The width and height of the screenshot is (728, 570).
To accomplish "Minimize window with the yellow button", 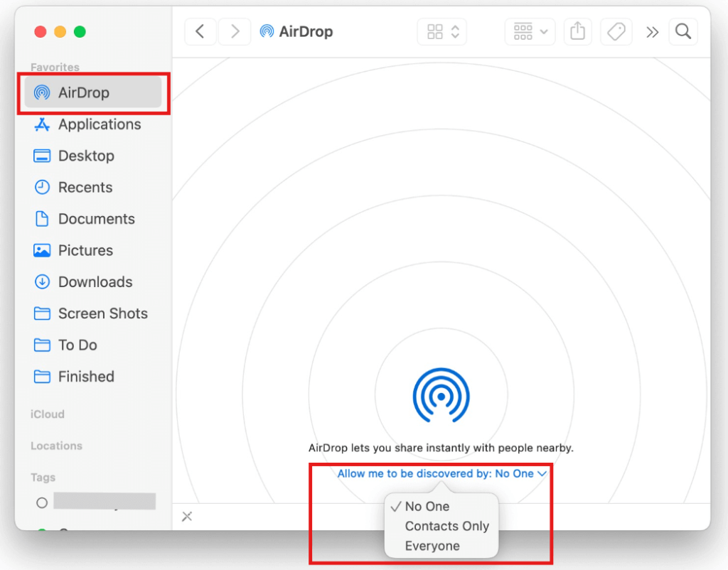I will coord(60,31).
